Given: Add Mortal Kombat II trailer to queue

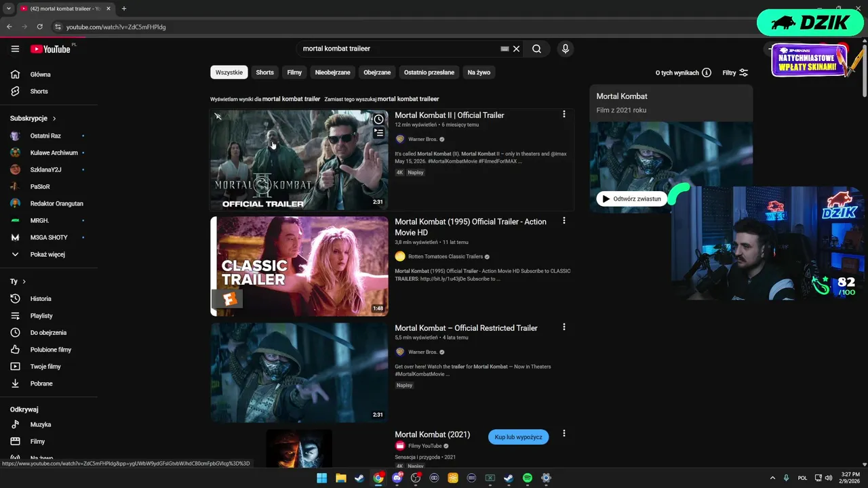Looking at the screenshot, I should coord(378,133).
